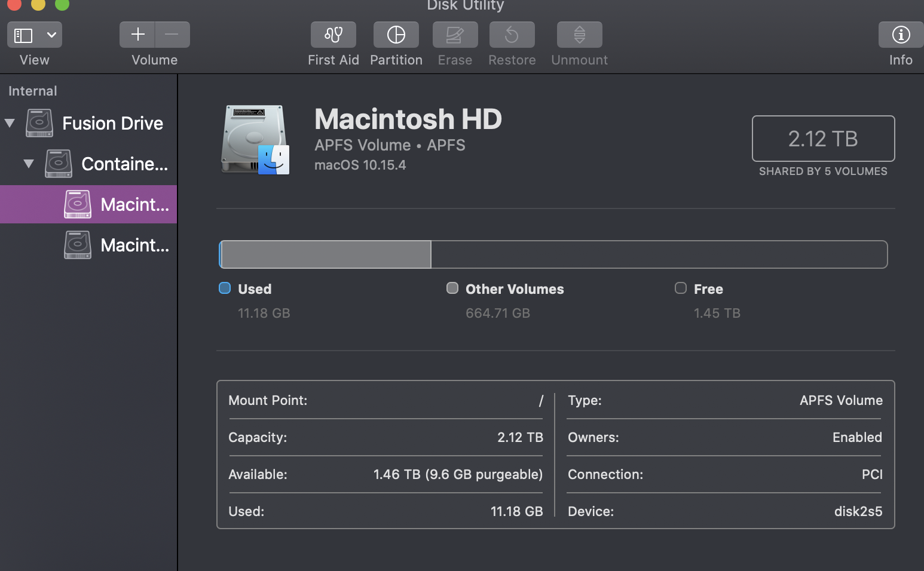This screenshot has height=571, width=924.
Task: Click the APFS Volume • APFS subtitle
Action: coord(390,145)
